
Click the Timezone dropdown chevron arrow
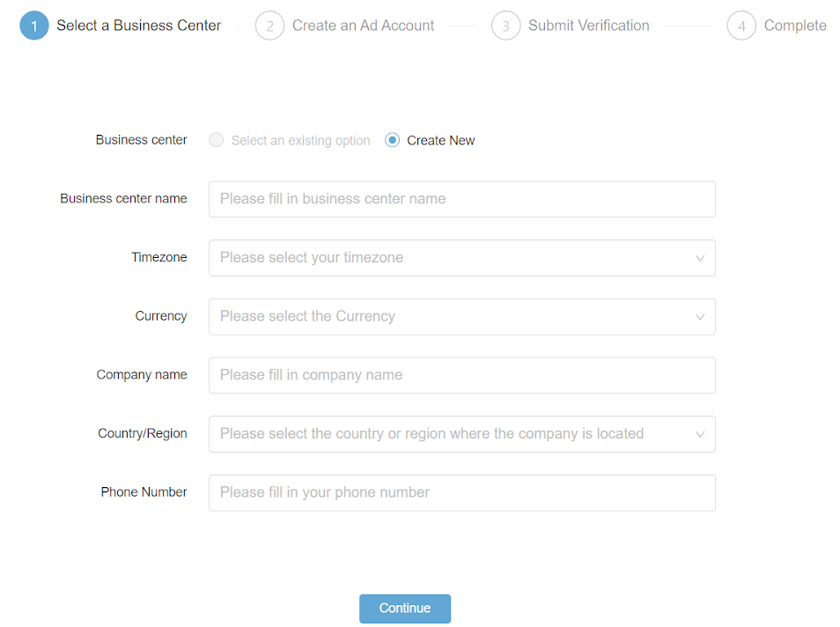pyautogui.click(x=700, y=258)
